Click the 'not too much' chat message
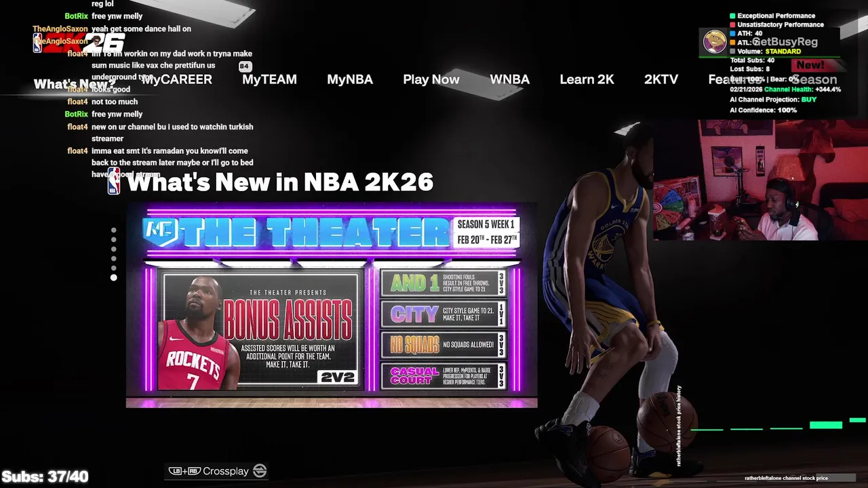Screen dimensions: 868x488 pyautogui.click(x=115, y=102)
